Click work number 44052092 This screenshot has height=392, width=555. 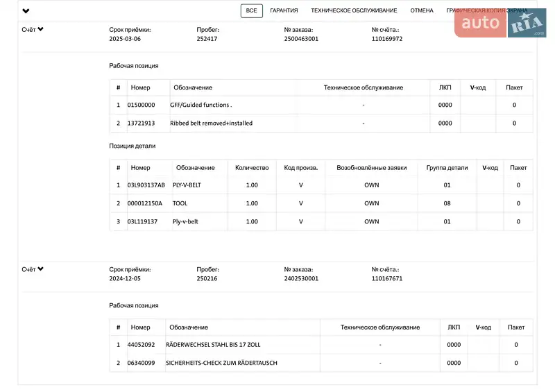141,345
